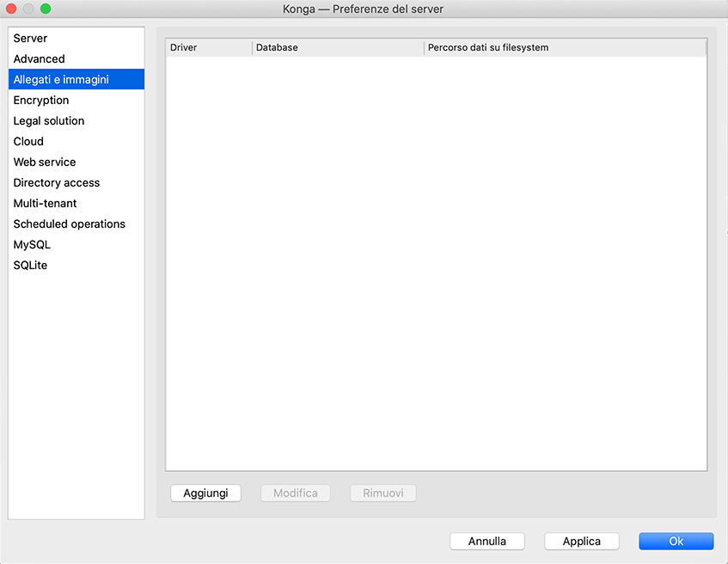The image size is (728, 564).
Task: Confirm with the Ok button
Action: pyautogui.click(x=676, y=542)
